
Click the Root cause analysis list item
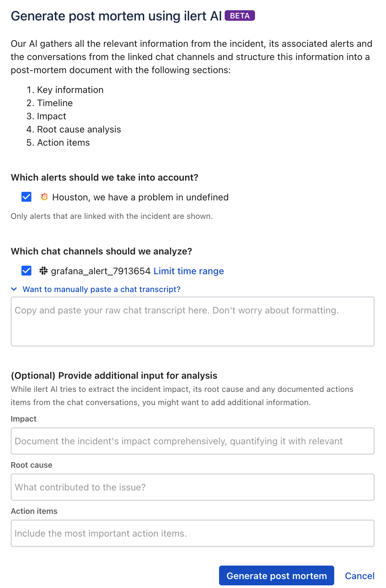[79, 130]
